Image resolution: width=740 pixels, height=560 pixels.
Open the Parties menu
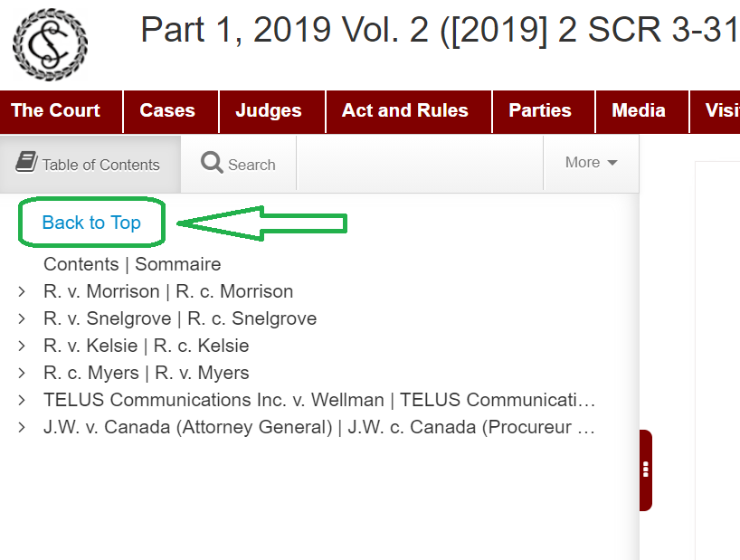coord(540,111)
